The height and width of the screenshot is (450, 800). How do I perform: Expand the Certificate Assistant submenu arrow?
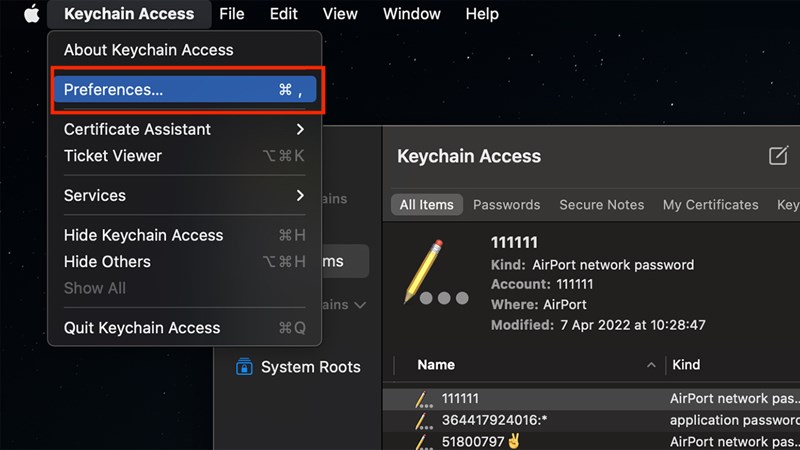(300, 129)
